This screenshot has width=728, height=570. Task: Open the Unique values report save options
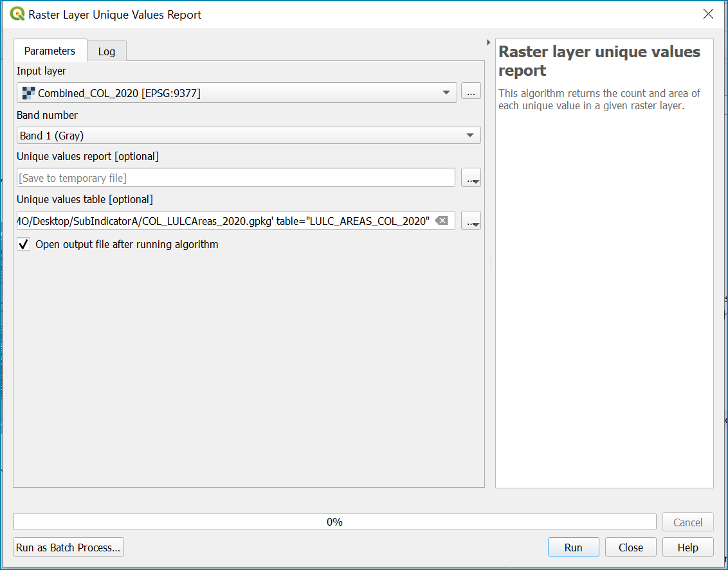[471, 178]
